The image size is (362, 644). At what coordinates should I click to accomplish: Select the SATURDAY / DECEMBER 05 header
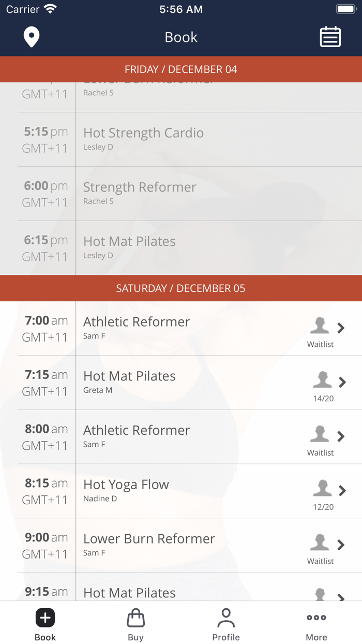181,288
